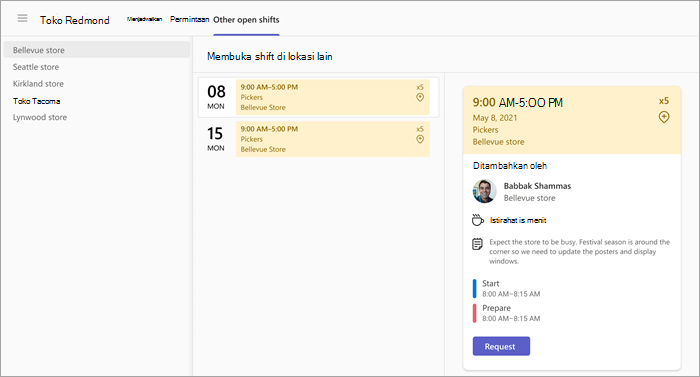Viewport: 700px width, 377px height.
Task: Select Bellevue store in sidebar
Action: [x=96, y=50]
